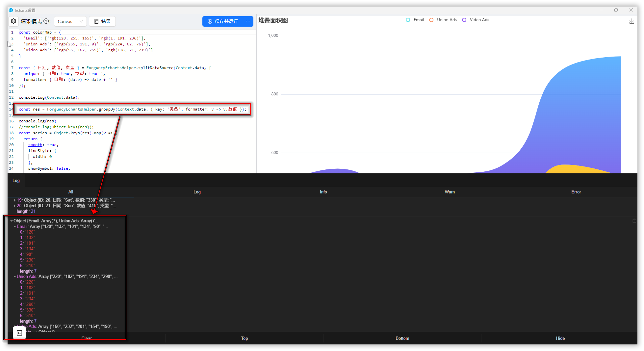This screenshot has width=644, height=351.
Task: Click the console toggle icon
Action: pyautogui.click(x=19, y=333)
